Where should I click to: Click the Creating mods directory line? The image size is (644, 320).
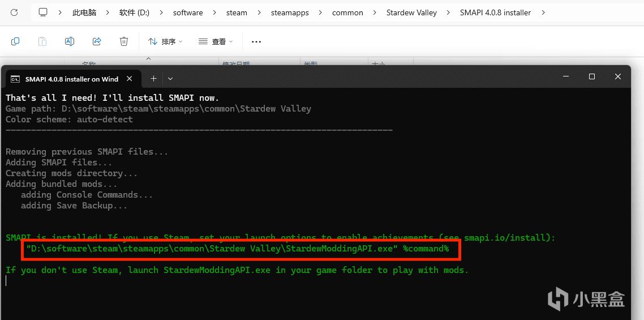tap(72, 173)
